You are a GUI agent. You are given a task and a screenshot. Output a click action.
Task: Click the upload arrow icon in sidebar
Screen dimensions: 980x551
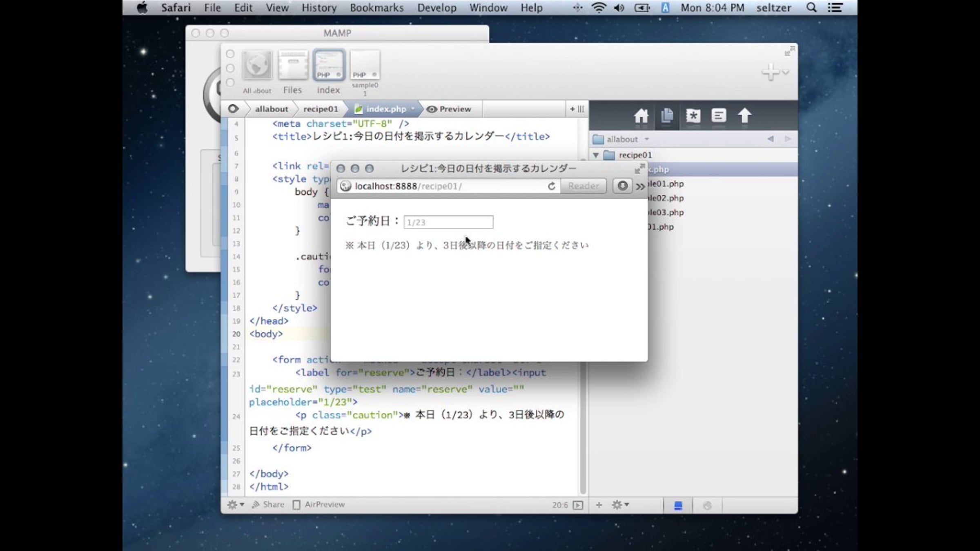coord(744,116)
